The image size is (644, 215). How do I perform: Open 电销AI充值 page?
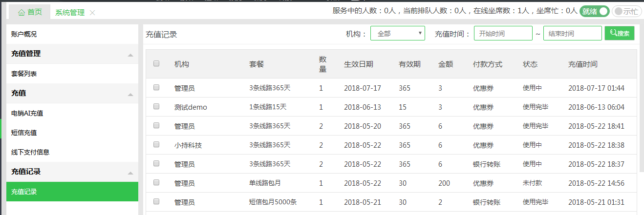(27, 113)
